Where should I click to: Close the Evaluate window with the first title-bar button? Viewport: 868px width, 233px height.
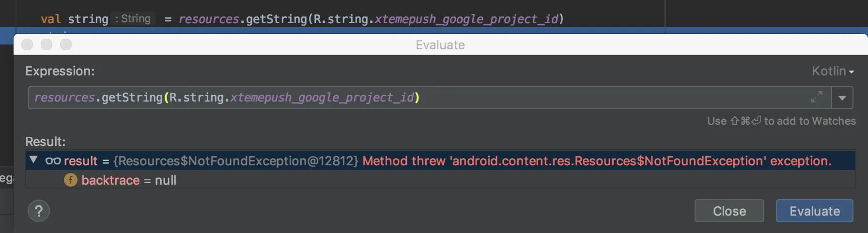[28, 44]
